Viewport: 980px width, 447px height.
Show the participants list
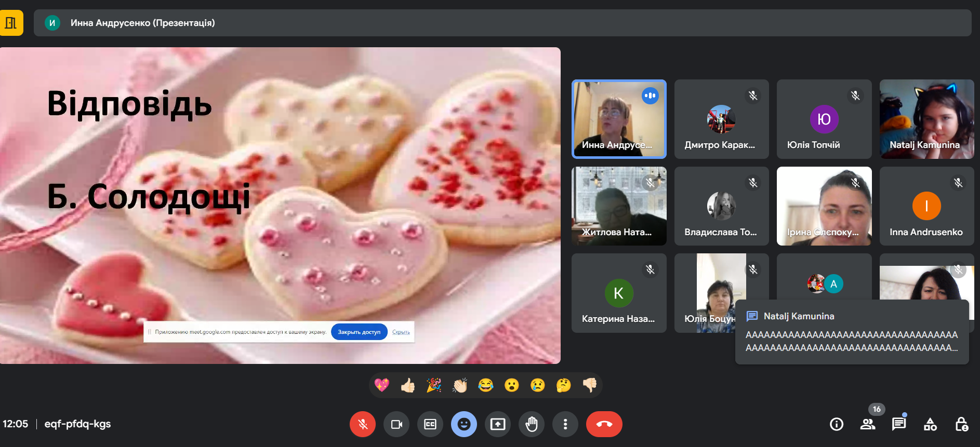coord(868,424)
